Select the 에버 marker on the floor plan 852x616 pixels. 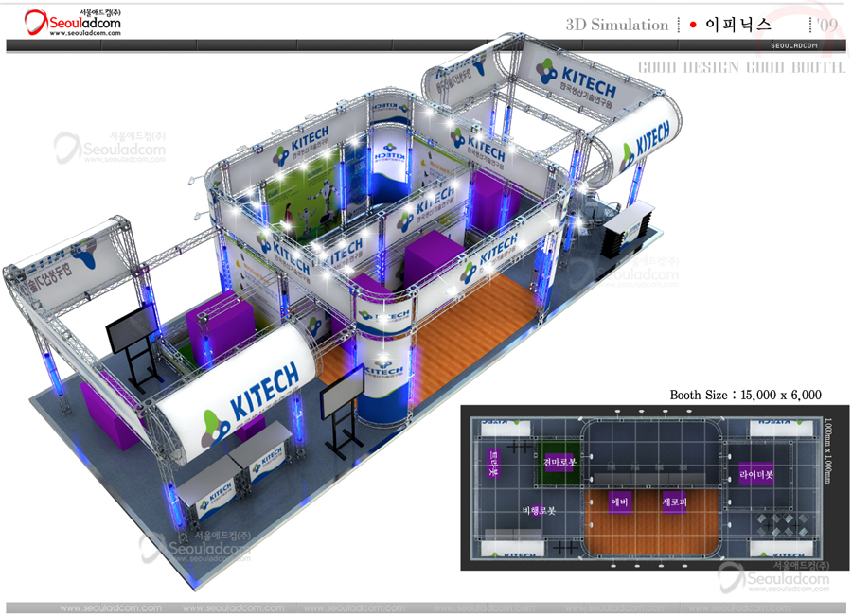point(621,502)
